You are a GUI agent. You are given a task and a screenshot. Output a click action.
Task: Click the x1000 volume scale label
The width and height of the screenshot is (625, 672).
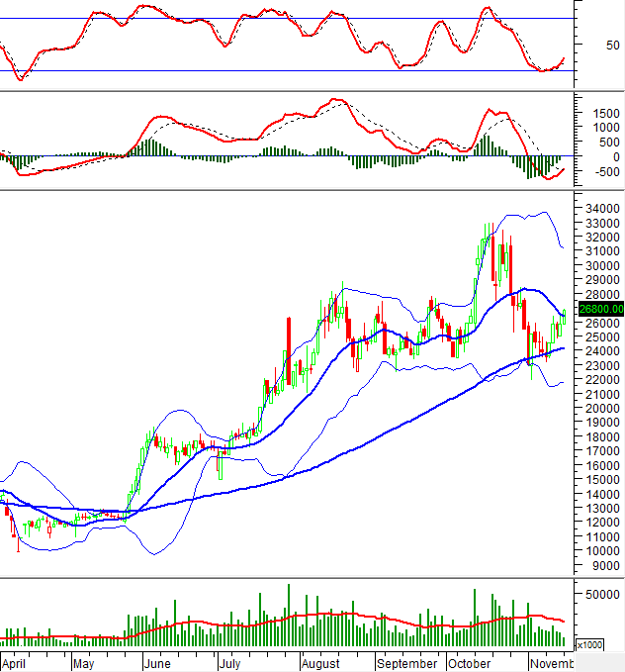pyautogui.click(x=589, y=644)
